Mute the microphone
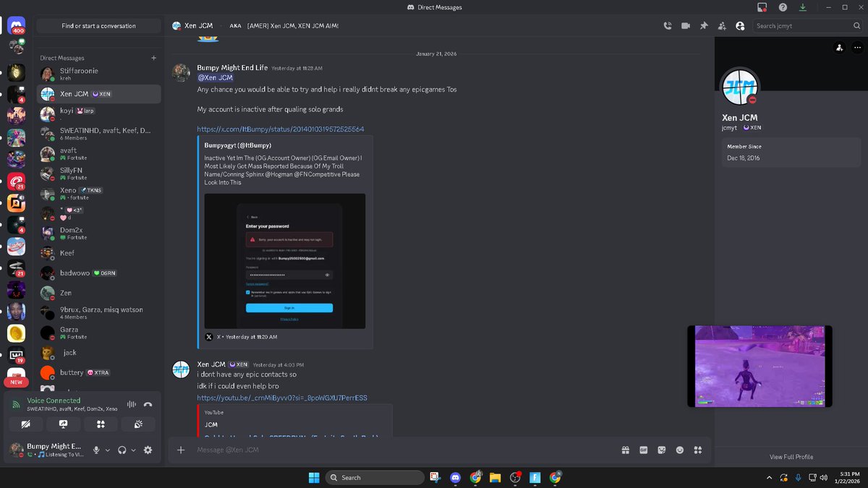This screenshot has width=868, height=488. pos(96,450)
